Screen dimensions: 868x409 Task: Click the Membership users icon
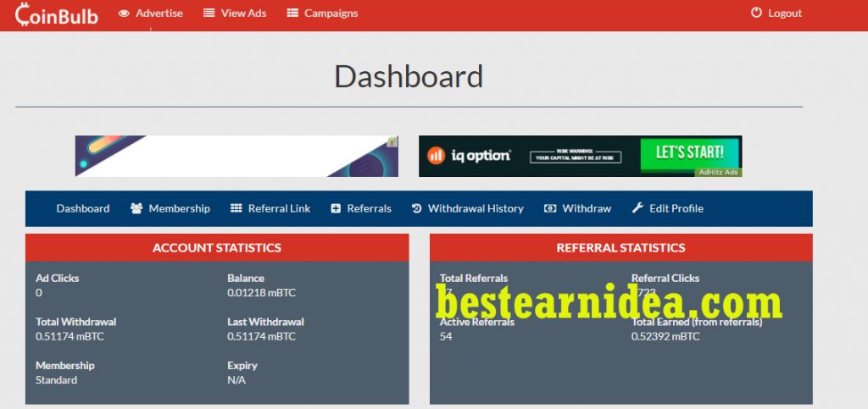[x=136, y=208]
